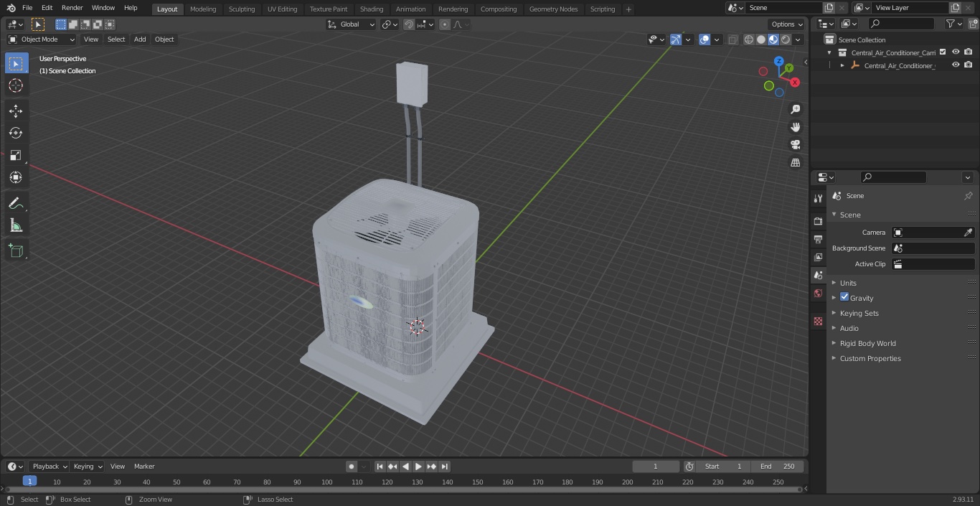Click the zoom magnifier viewport icon
Viewport: 980px width, 506px height.
click(795, 109)
